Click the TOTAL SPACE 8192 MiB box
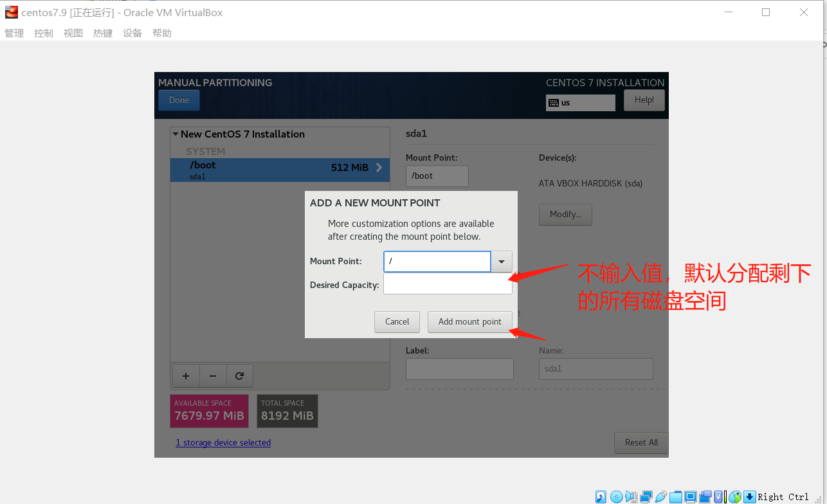 pos(287,411)
